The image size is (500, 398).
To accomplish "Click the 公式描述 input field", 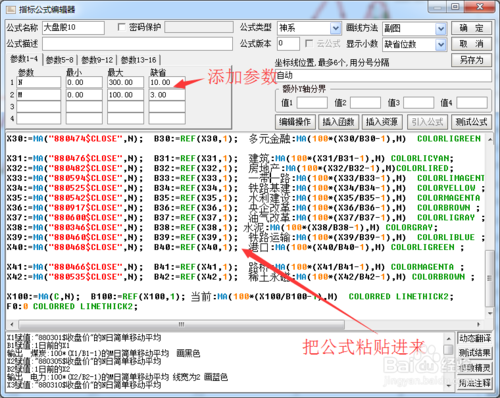I will [137, 44].
